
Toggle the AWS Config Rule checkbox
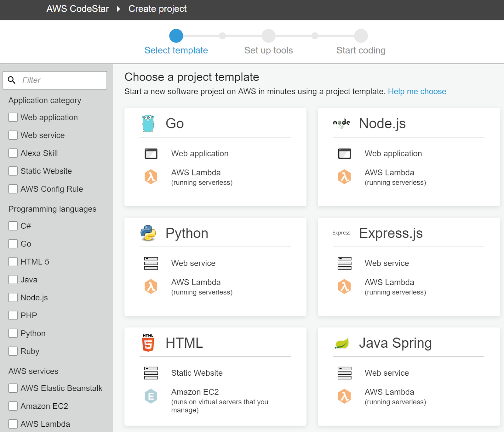13,189
